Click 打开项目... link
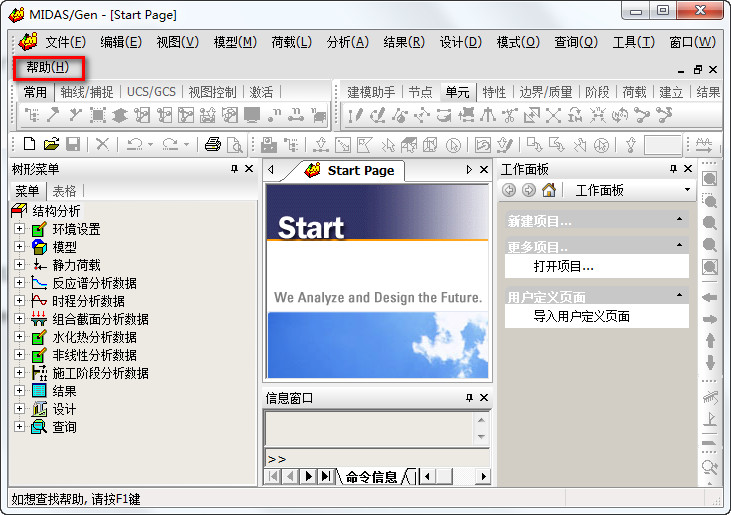 click(x=564, y=267)
